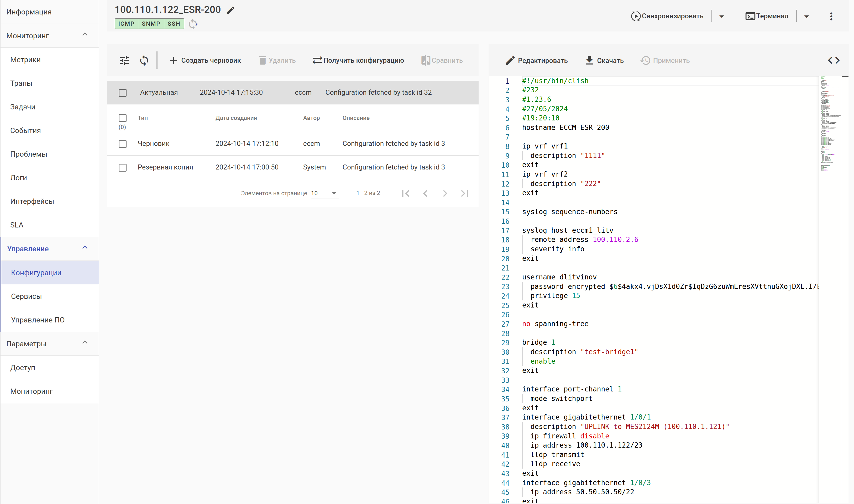This screenshot has width=854, height=504.
Task: Open the three-dot more options menu
Action: click(831, 16)
